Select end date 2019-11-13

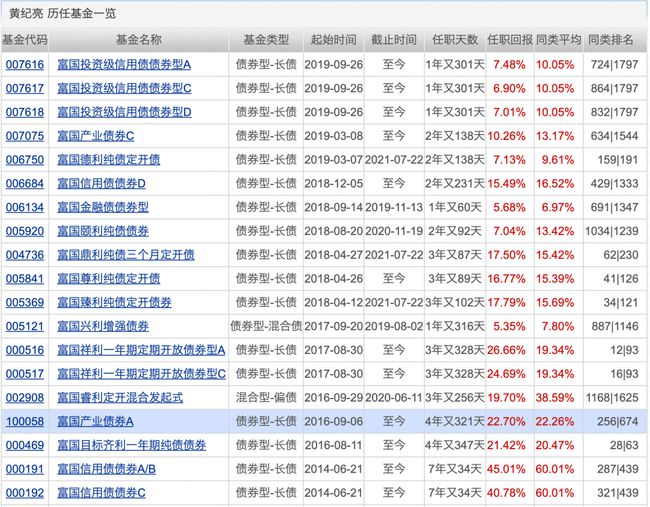[x=394, y=207]
